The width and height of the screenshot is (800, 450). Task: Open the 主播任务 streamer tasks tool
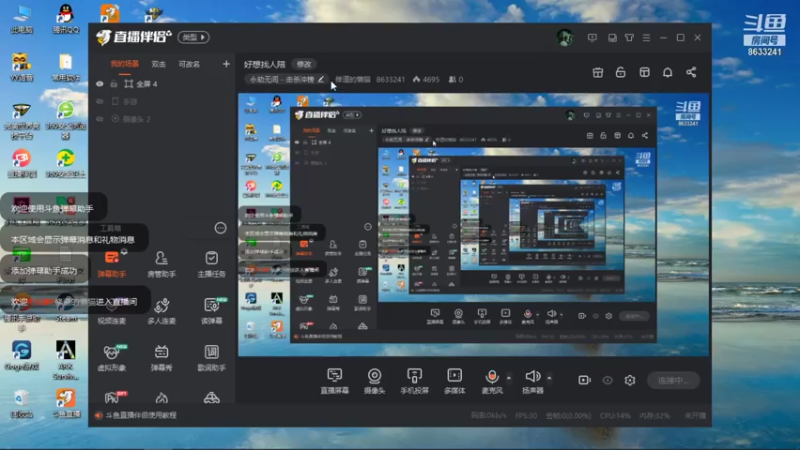pyautogui.click(x=211, y=264)
